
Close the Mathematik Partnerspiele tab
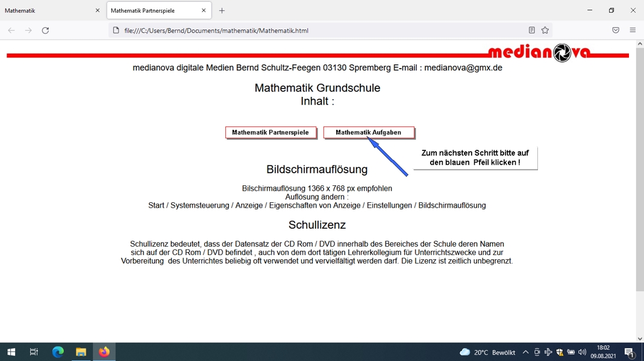(204, 11)
